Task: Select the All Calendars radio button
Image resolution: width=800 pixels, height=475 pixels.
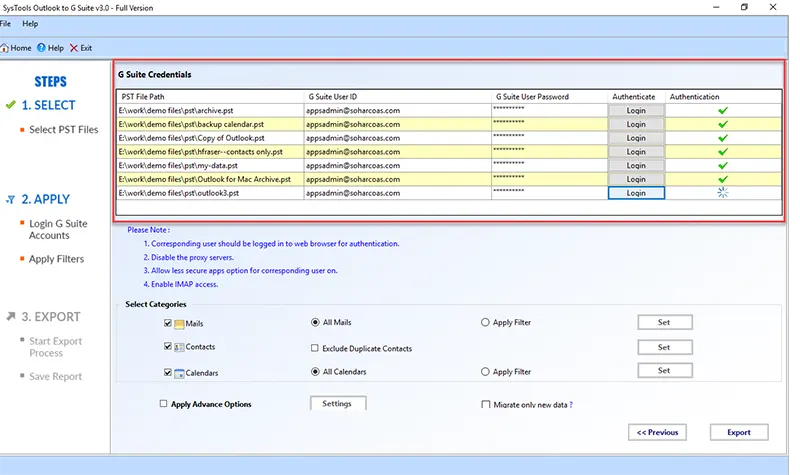Action: click(x=315, y=371)
